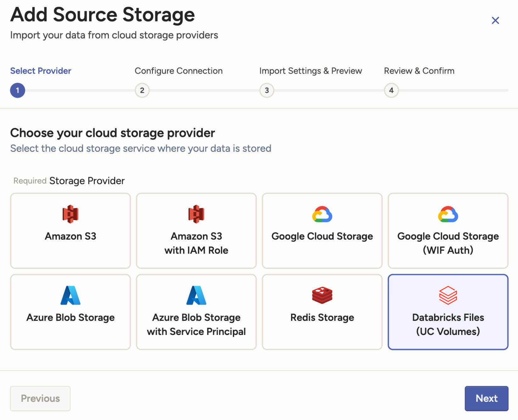
Task: Choose the Amazon S3 provider card label
Action: click(70, 236)
